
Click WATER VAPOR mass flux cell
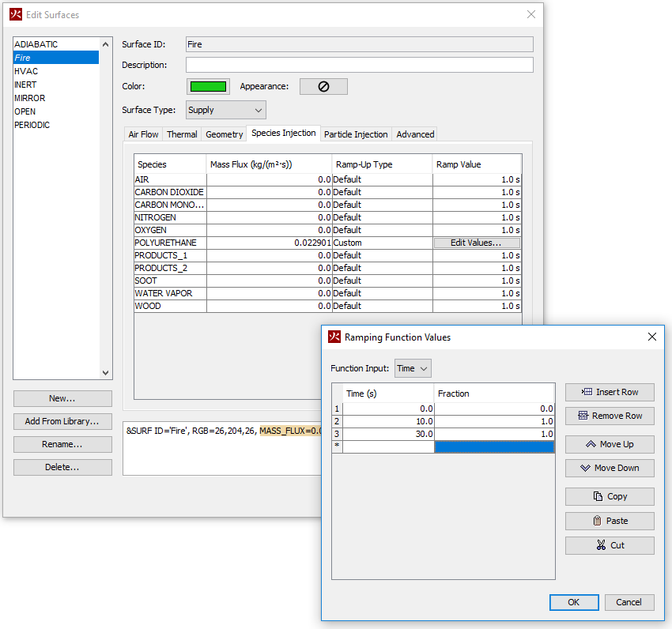269,293
